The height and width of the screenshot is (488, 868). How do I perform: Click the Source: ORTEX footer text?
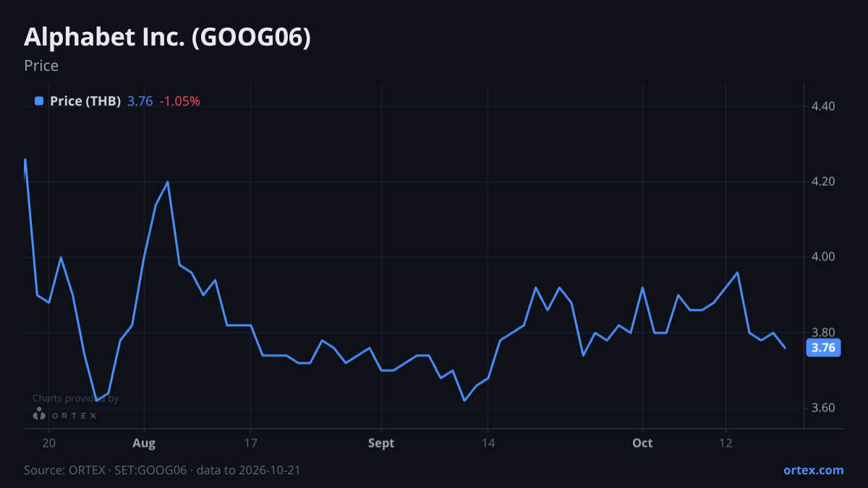[162, 470]
